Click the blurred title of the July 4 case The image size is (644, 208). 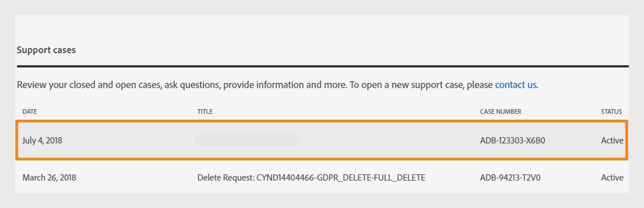coord(247,140)
